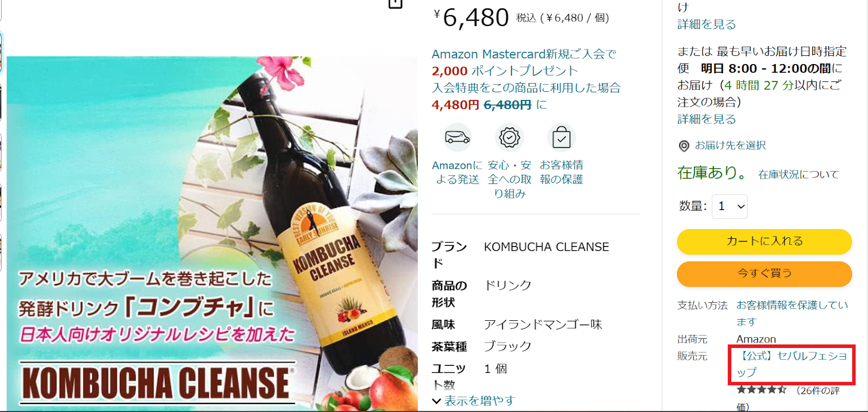Open 詳細を見る under fastest delivery time
868x412 pixels.
coord(706,119)
